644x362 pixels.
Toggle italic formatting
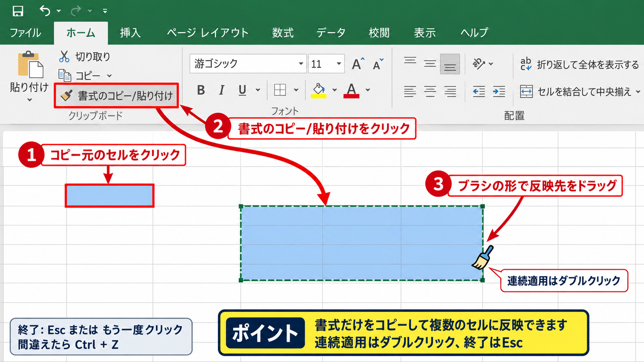coord(221,90)
